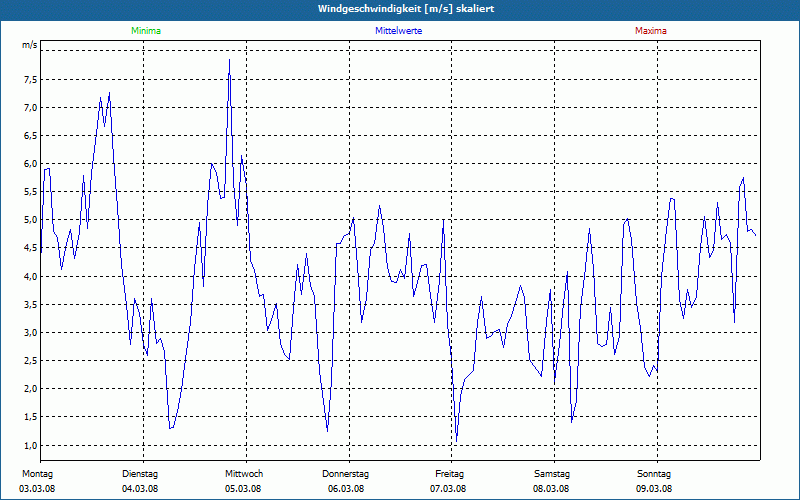Click the Montag day label
This screenshot has width=800, height=500.
click(37, 474)
